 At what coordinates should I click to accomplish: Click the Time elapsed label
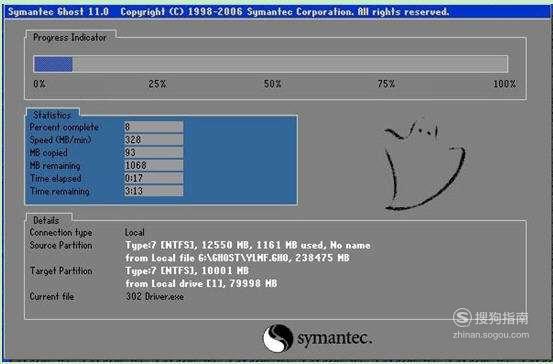click(55, 178)
